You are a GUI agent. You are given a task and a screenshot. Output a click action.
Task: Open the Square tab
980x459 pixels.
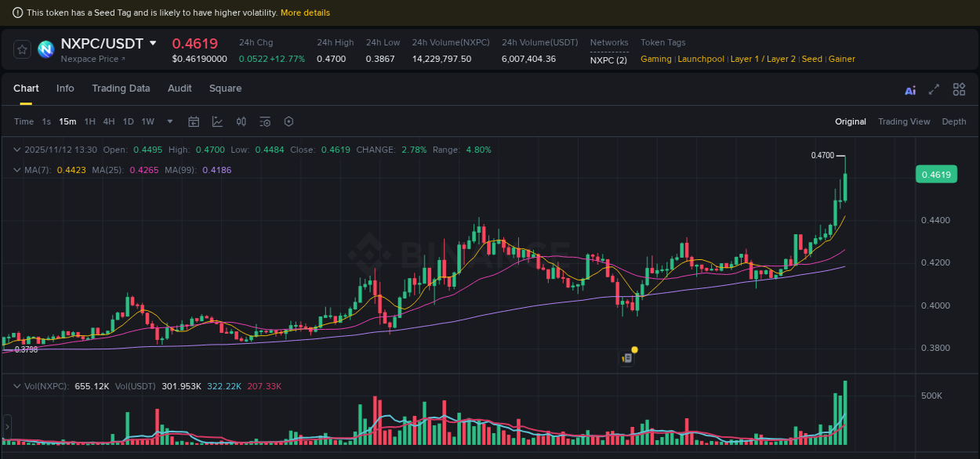coord(225,89)
